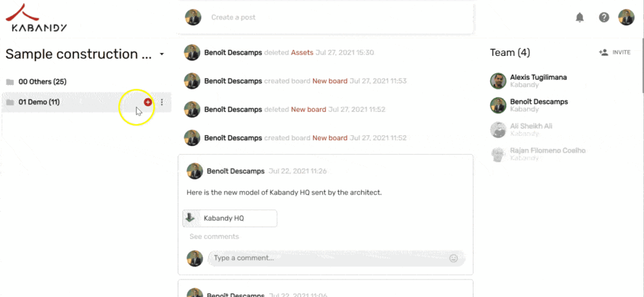This screenshot has height=297, width=644.
Task: Open the See comments link
Action: click(x=214, y=237)
